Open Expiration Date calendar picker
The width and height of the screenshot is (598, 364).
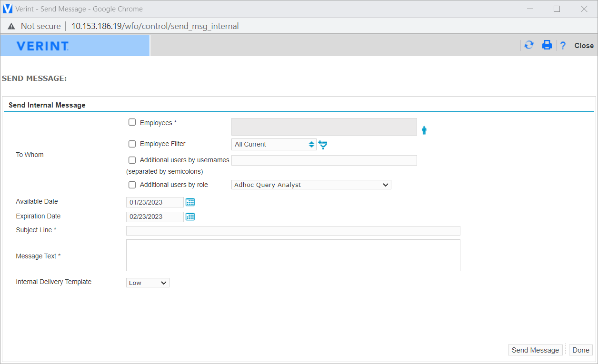tap(190, 216)
